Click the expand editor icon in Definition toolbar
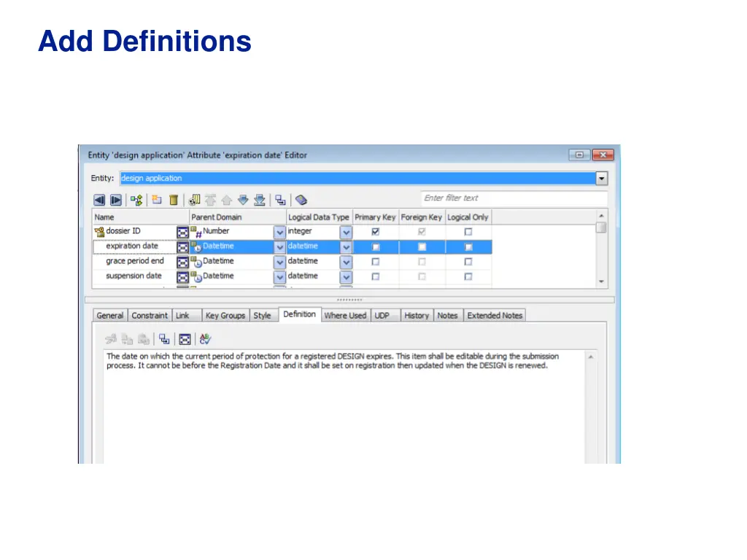 [185, 339]
